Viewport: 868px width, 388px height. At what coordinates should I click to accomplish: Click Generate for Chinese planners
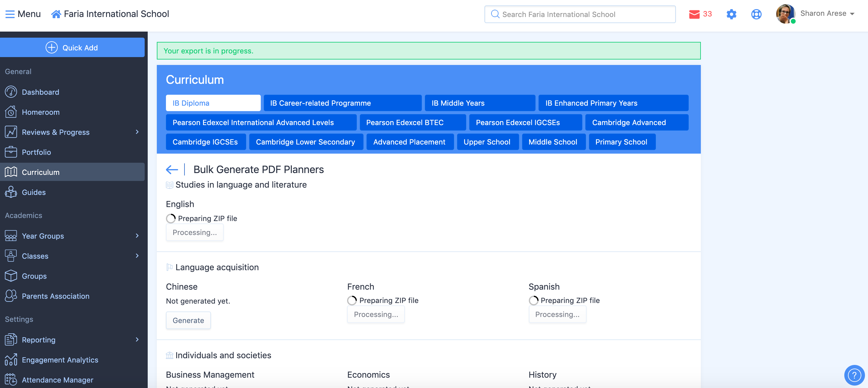pos(188,320)
